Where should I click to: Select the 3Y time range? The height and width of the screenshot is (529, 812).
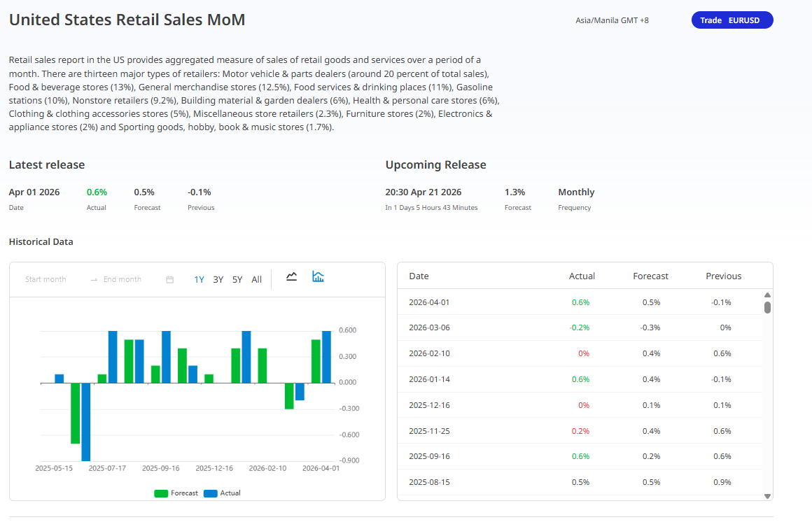coord(218,280)
